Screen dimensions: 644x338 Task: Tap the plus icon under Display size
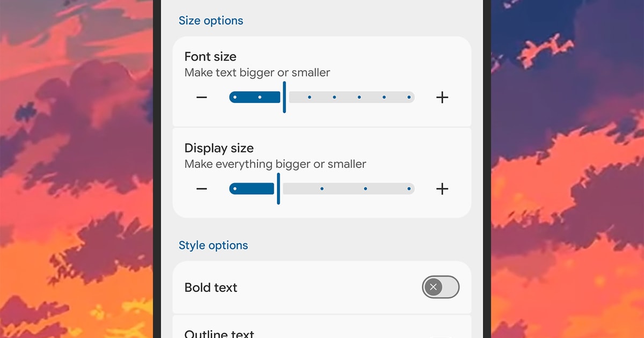[442, 189]
